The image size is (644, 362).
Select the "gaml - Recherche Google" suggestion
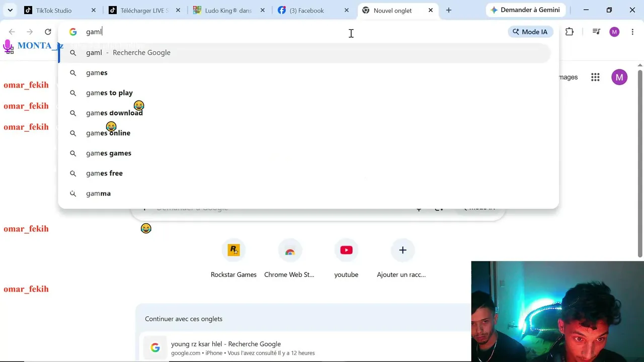(305, 53)
